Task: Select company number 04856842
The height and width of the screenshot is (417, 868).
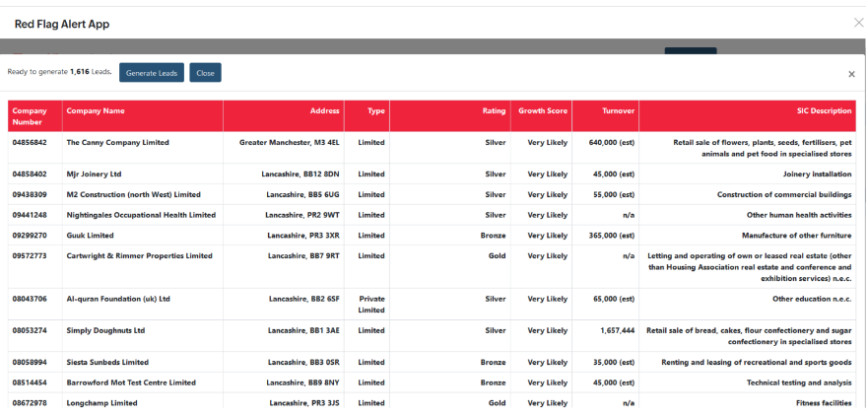Action: tap(30, 142)
